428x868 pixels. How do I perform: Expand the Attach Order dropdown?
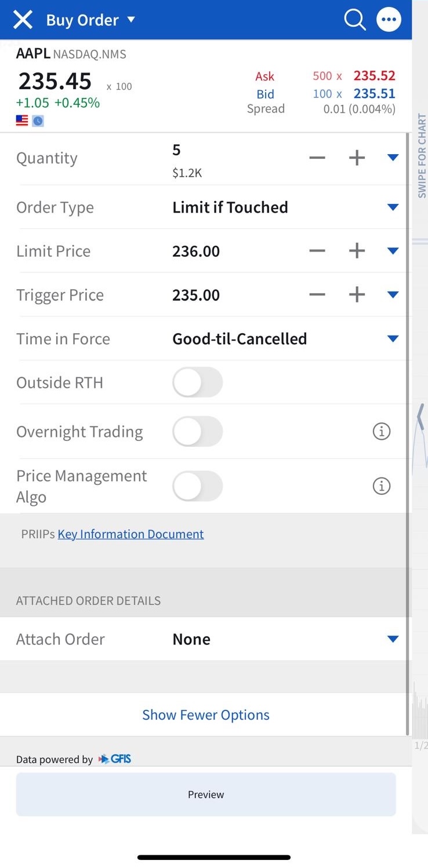click(393, 639)
